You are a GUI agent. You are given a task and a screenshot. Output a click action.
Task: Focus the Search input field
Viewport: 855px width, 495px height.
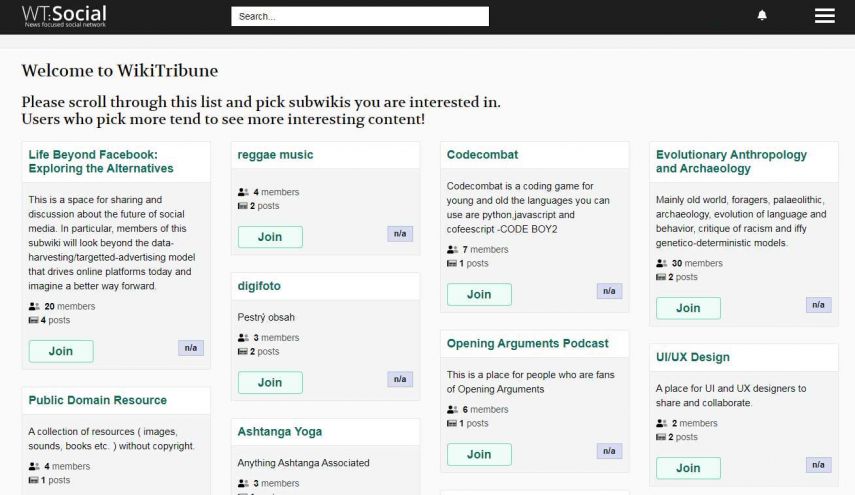point(360,16)
